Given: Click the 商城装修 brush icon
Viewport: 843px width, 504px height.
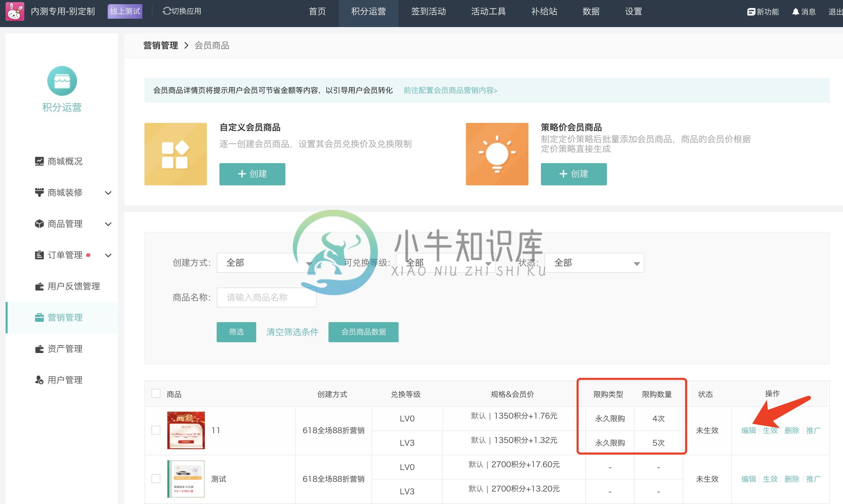Looking at the screenshot, I should click(39, 192).
